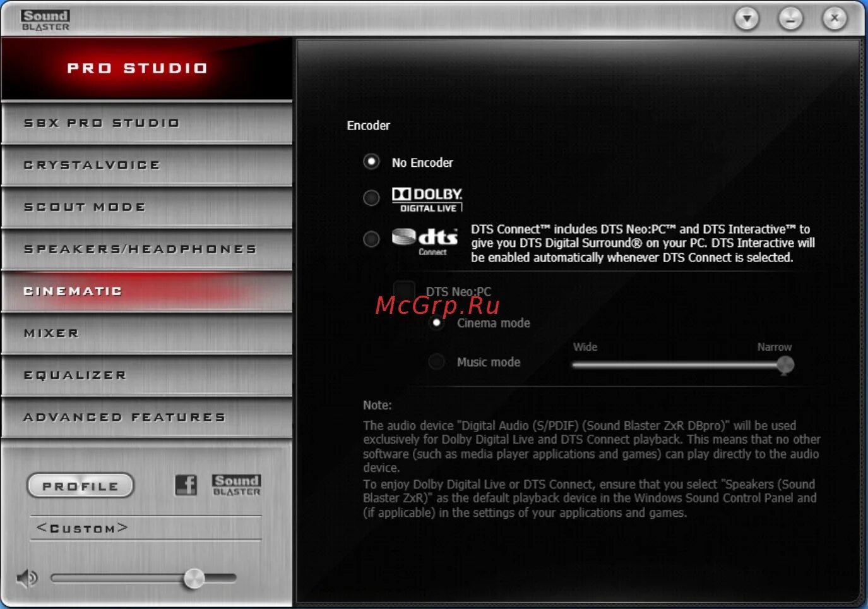Enable the DTS Neo:PC checkbox

pyautogui.click(x=404, y=291)
